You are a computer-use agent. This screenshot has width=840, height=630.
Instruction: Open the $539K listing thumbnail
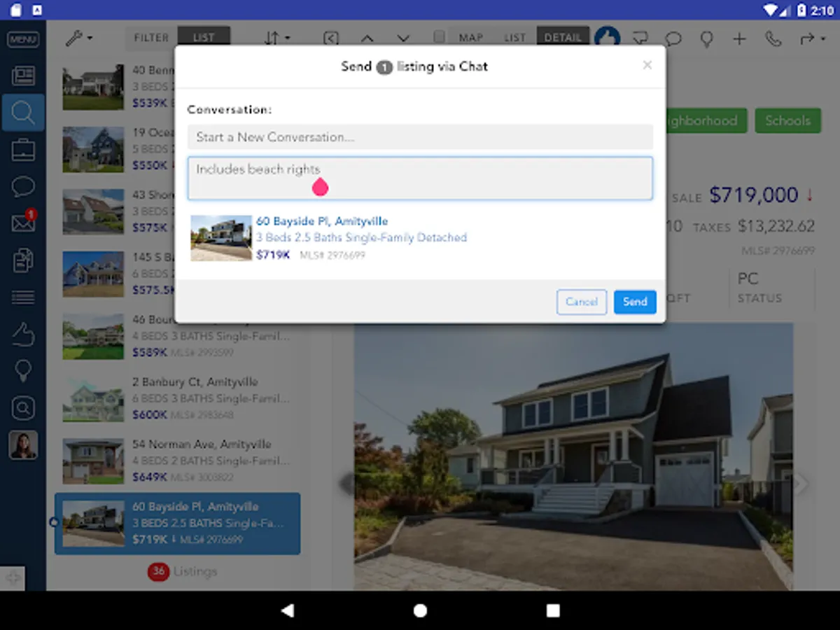click(x=93, y=87)
